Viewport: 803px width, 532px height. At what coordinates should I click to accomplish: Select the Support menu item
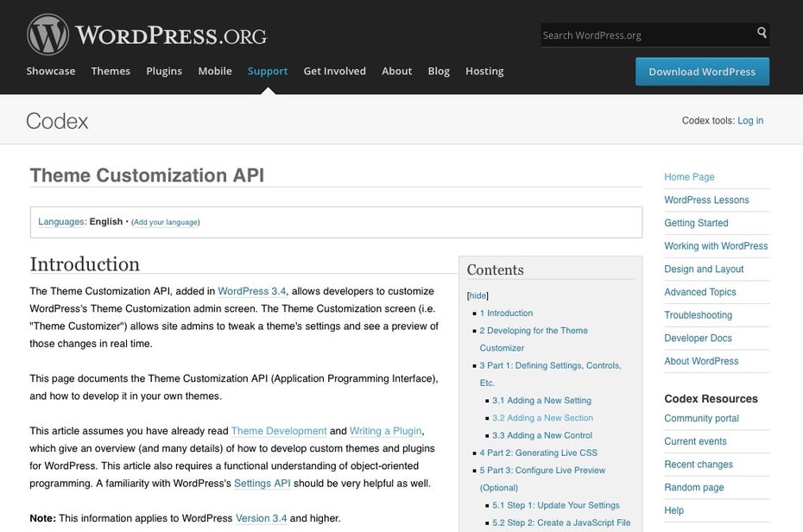click(x=268, y=71)
